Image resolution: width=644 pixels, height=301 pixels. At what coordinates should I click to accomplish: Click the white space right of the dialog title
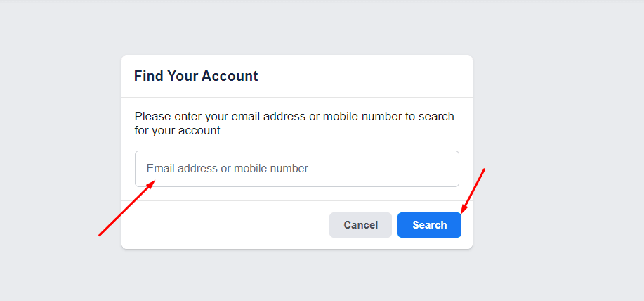coord(365,76)
